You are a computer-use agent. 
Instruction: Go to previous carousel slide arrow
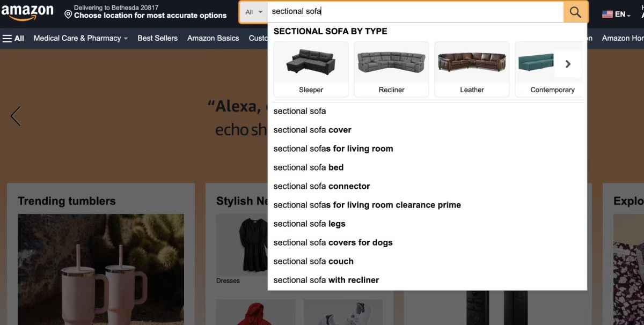tap(16, 116)
